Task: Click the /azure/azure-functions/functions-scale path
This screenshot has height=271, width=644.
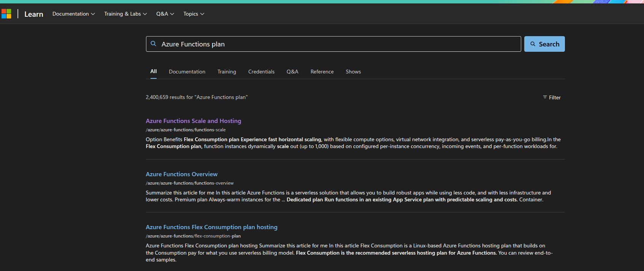Action: tap(186, 130)
